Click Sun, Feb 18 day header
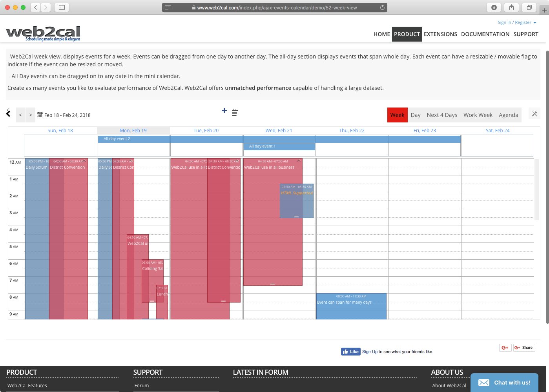This screenshot has height=392, width=549. (x=60, y=131)
